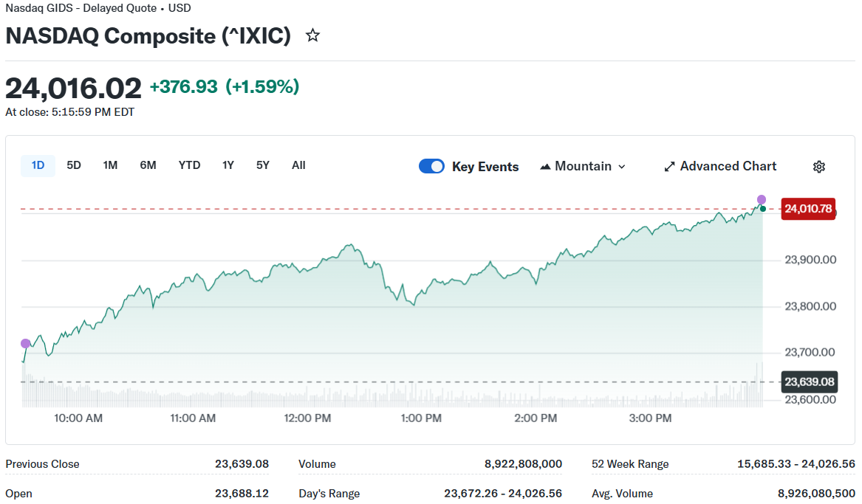Select the 1Y time range

coord(228,165)
